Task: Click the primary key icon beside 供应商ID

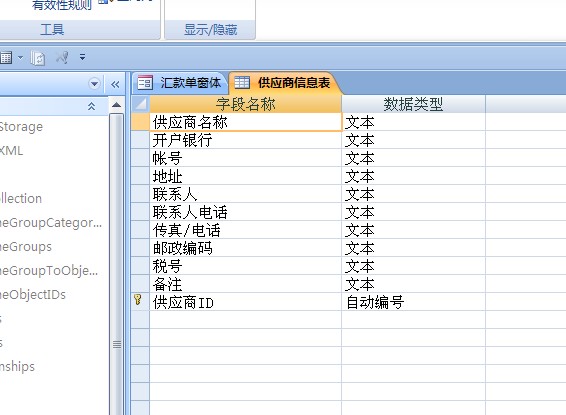Action: click(x=138, y=300)
